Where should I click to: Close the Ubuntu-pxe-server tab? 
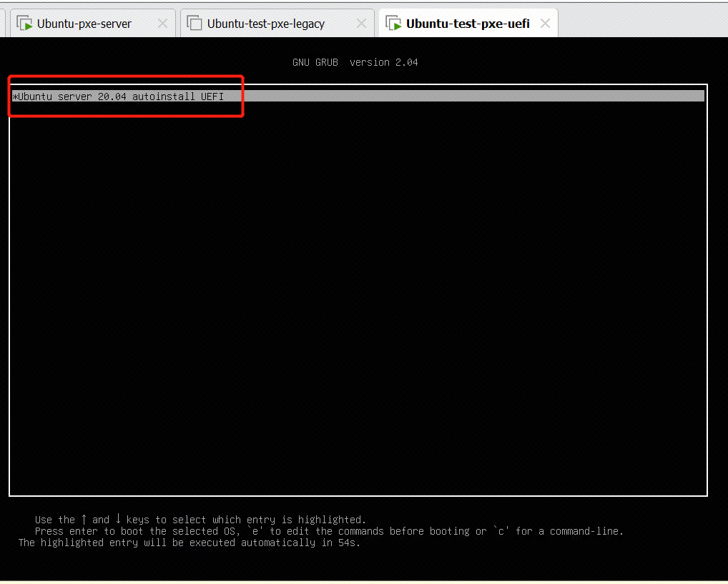162,22
